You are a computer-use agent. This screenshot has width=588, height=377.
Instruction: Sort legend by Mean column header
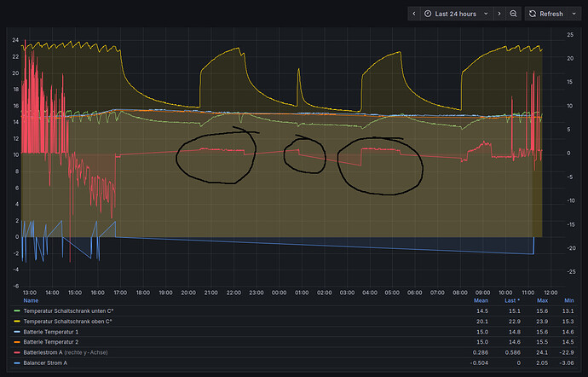coord(481,300)
